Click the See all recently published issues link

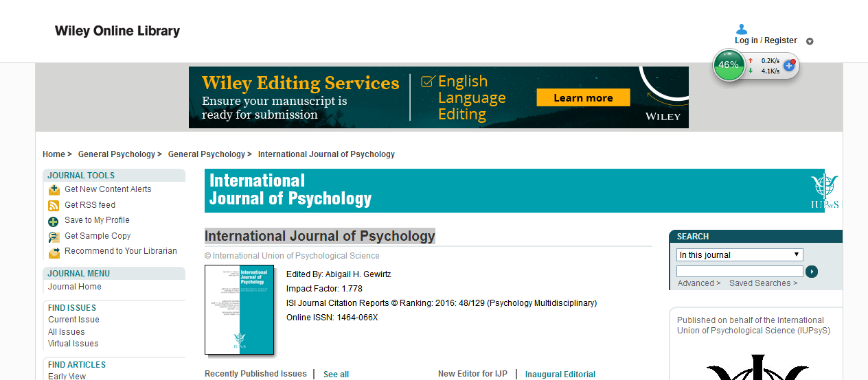tap(336, 375)
